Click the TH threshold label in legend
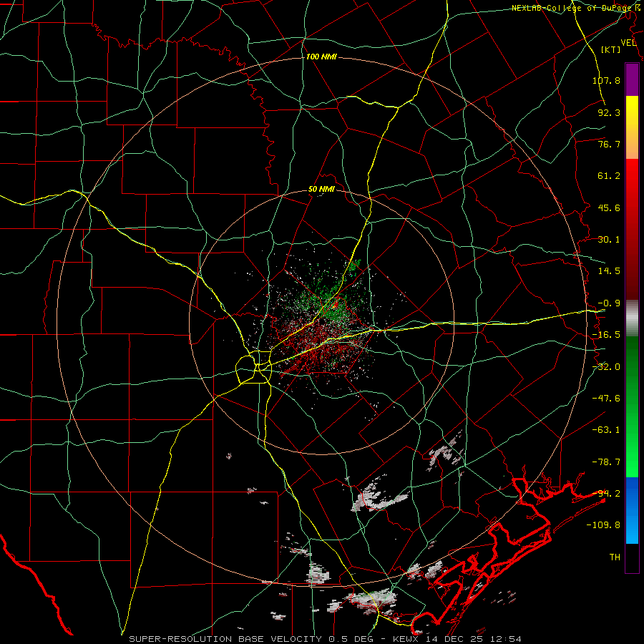Screen dimensions: 644x644 [x=615, y=557]
